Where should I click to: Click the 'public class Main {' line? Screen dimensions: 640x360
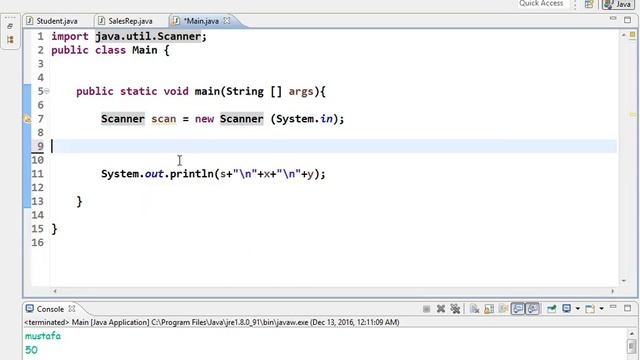tap(110, 50)
